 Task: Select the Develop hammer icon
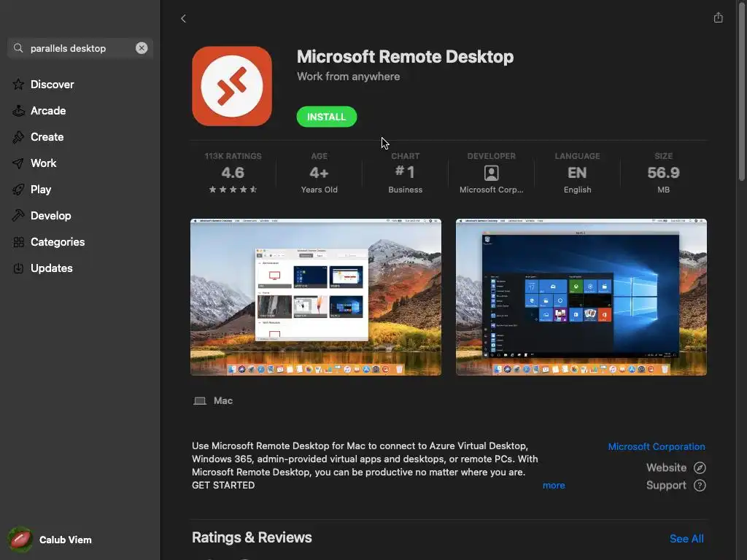coord(18,216)
